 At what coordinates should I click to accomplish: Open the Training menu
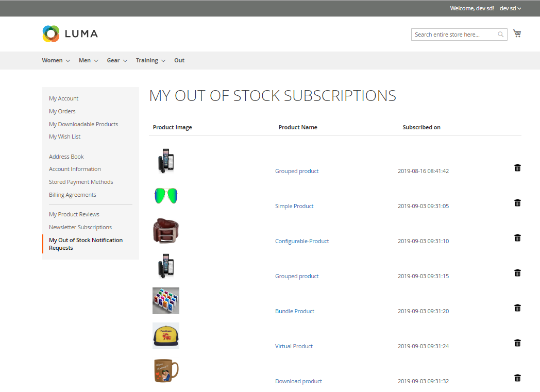(150, 61)
